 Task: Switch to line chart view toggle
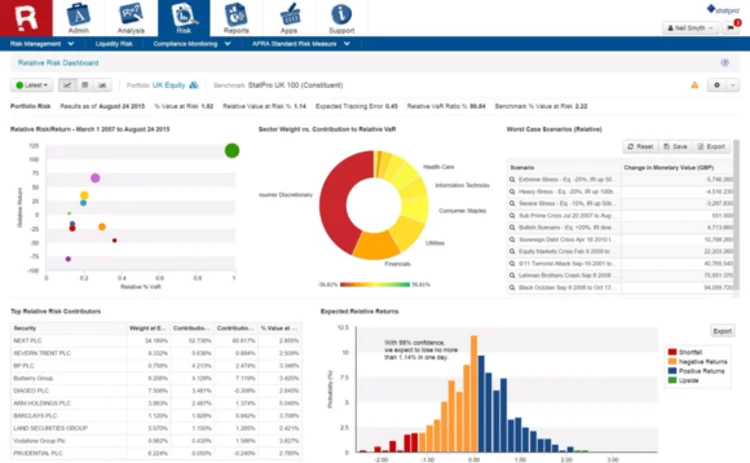point(67,85)
